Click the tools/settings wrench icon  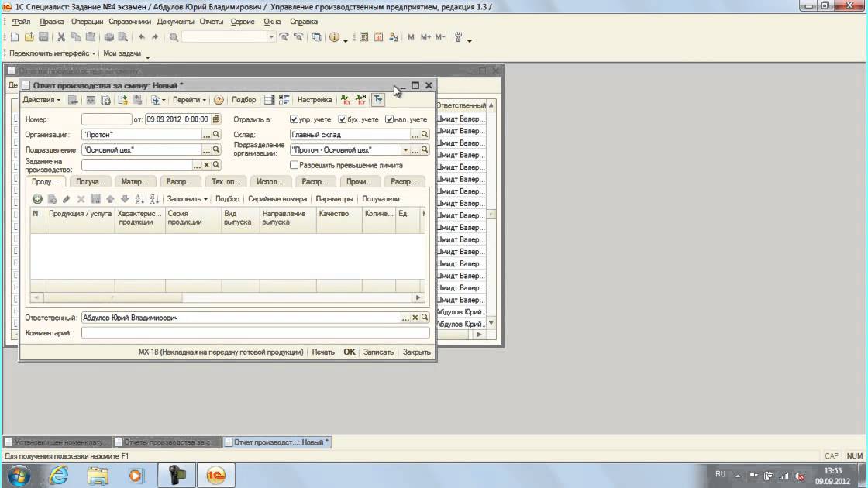click(458, 37)
